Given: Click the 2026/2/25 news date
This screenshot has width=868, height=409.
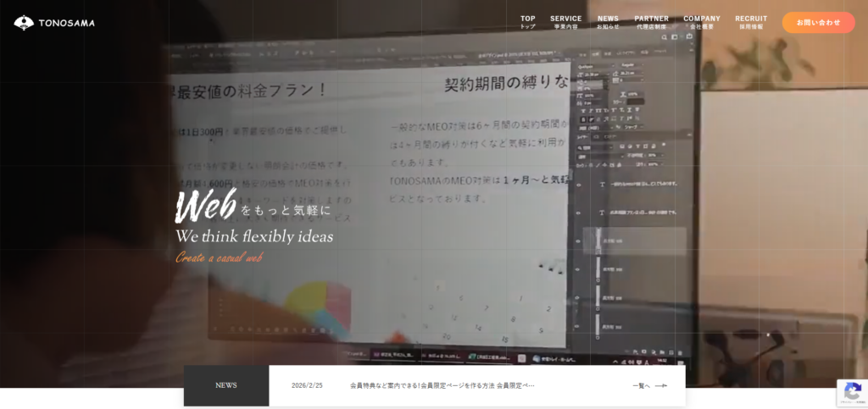Looking at the screenshot, I should pos(307,385).
